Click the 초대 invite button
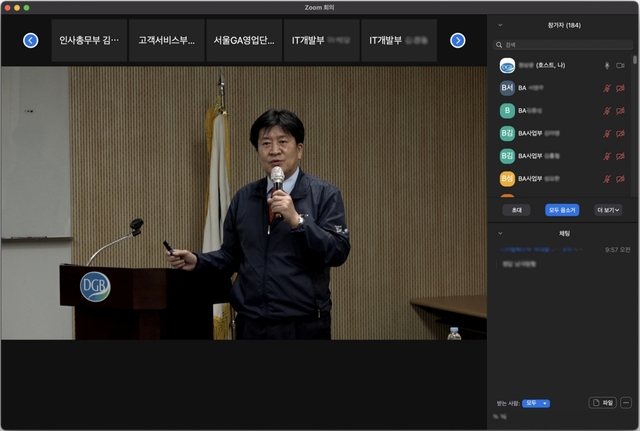Image resolution: width=640 pixels, height=431 pixels. point(517,210)
